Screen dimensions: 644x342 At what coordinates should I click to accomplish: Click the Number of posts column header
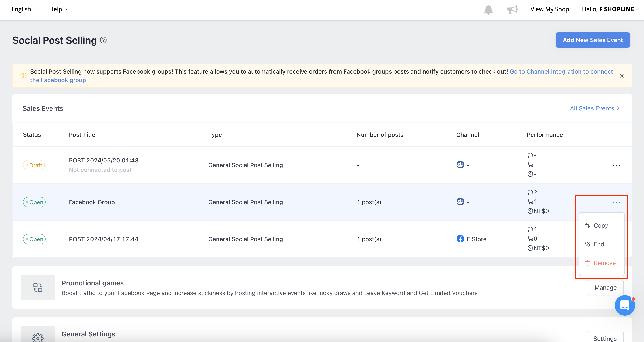point(380,135)
